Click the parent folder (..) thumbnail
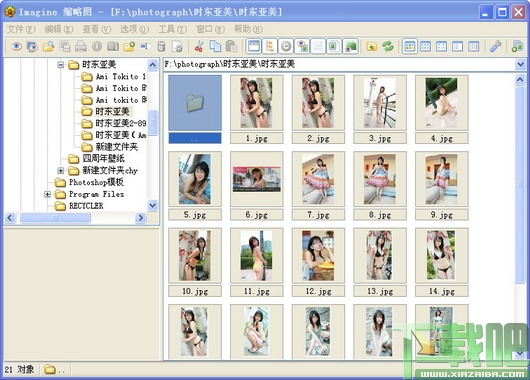This screenshot has height=380, width=530. [195, 103]
